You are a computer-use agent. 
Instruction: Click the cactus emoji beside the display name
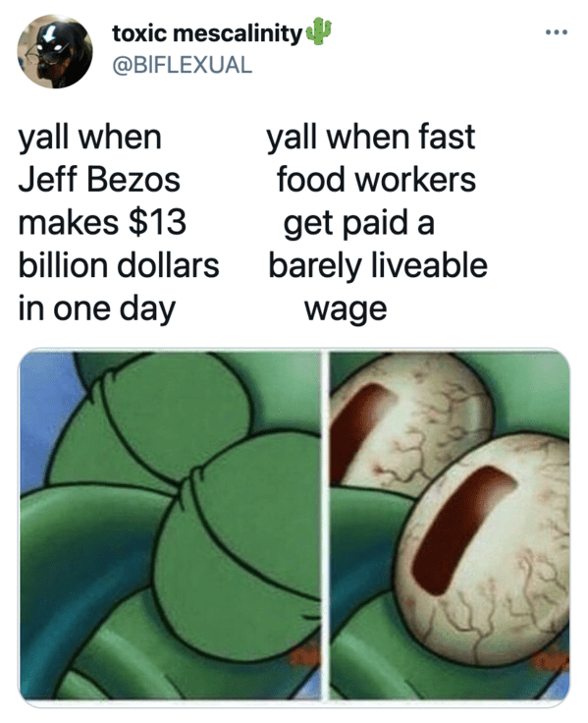[319, 31]
